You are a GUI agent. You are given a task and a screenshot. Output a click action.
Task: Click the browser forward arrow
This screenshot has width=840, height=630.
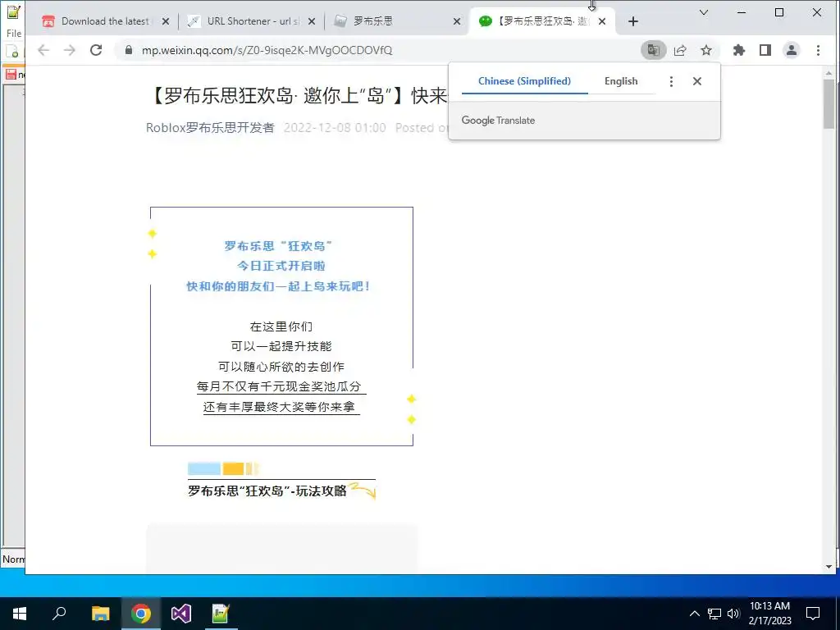coord(70,50)
